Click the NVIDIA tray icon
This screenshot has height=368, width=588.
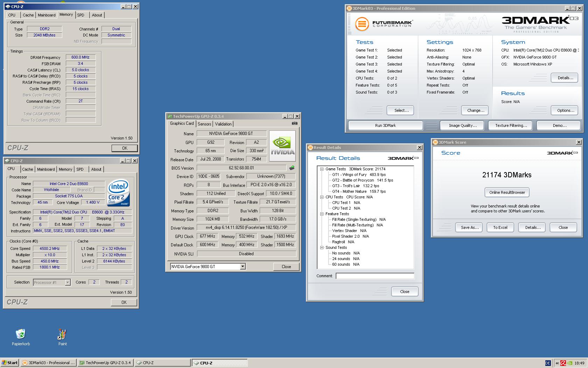tap(570, 363)
